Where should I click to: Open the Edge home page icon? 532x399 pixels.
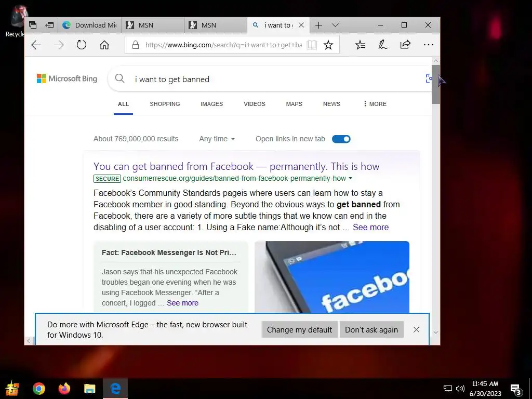(104, 45)
